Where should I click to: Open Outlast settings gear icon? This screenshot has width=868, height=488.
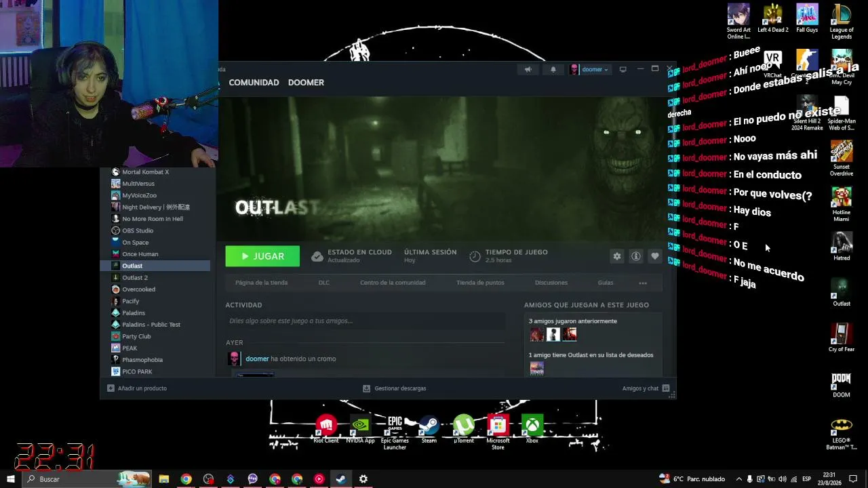(616, 256)
